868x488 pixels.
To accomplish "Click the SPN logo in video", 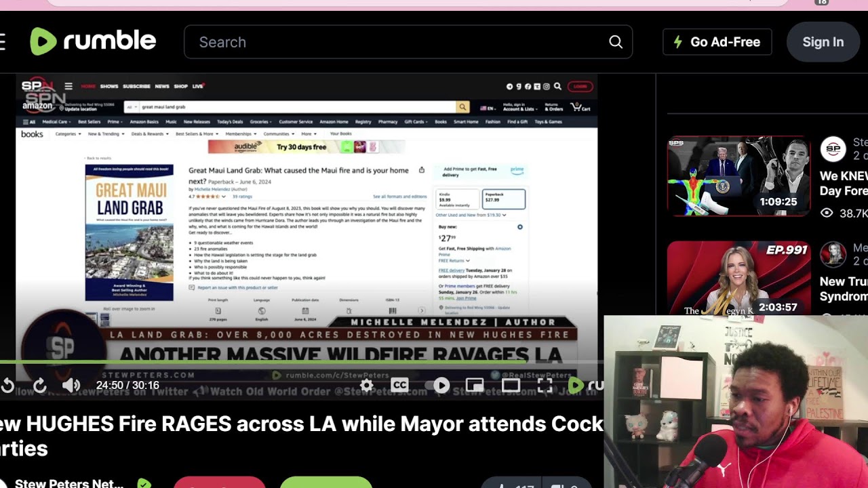I will pyautogui.click(x=37, y=86).
